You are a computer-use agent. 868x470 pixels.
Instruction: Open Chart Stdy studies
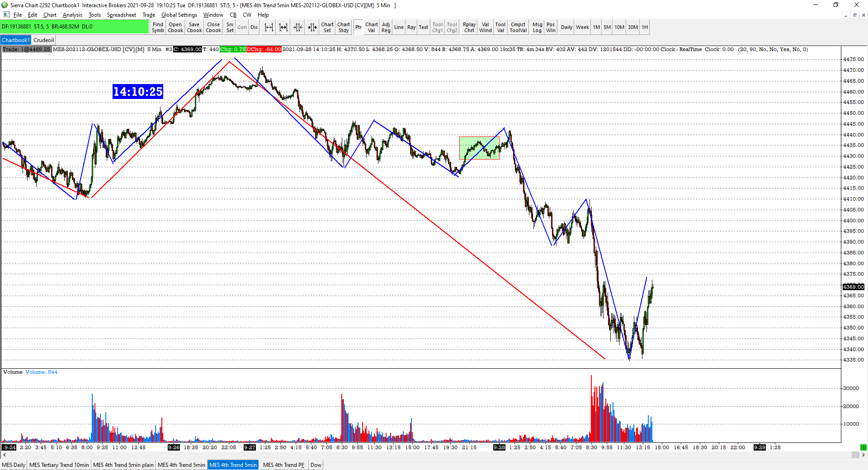click(x=344, y=28)
